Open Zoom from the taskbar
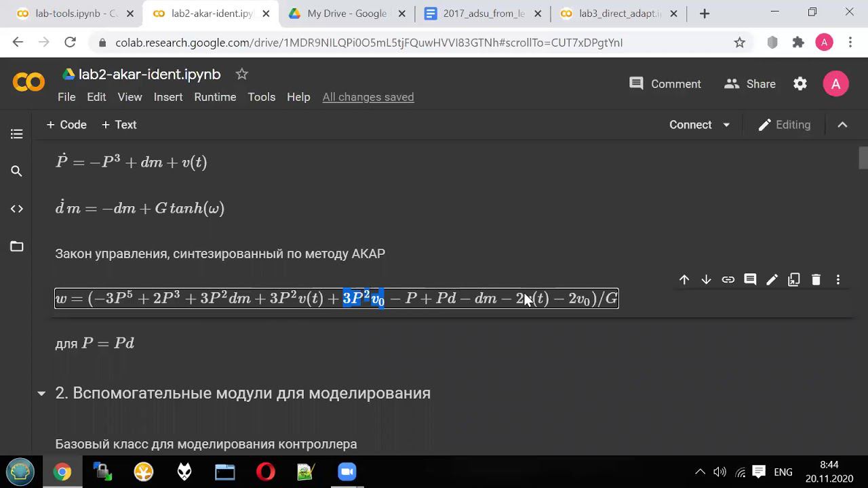The width and height of the screenshot is (868, 488). 347,472
